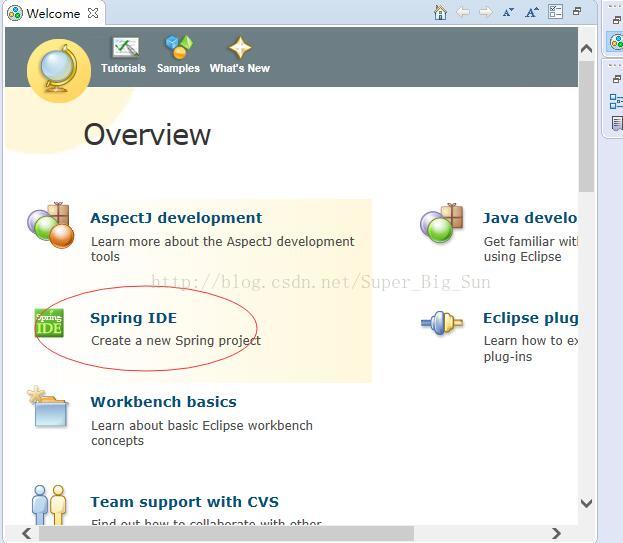
Task: Open Team support with CVS link
Action: tap(185, 502)
